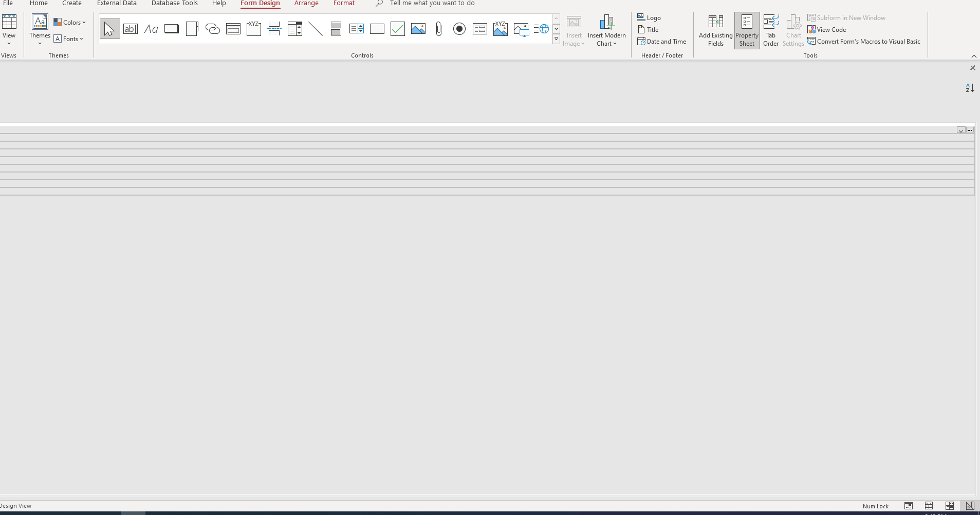Open the property value dropdown arrow
Image resolution: width=980 pixels, height=515 pixels.
(960, 130)
